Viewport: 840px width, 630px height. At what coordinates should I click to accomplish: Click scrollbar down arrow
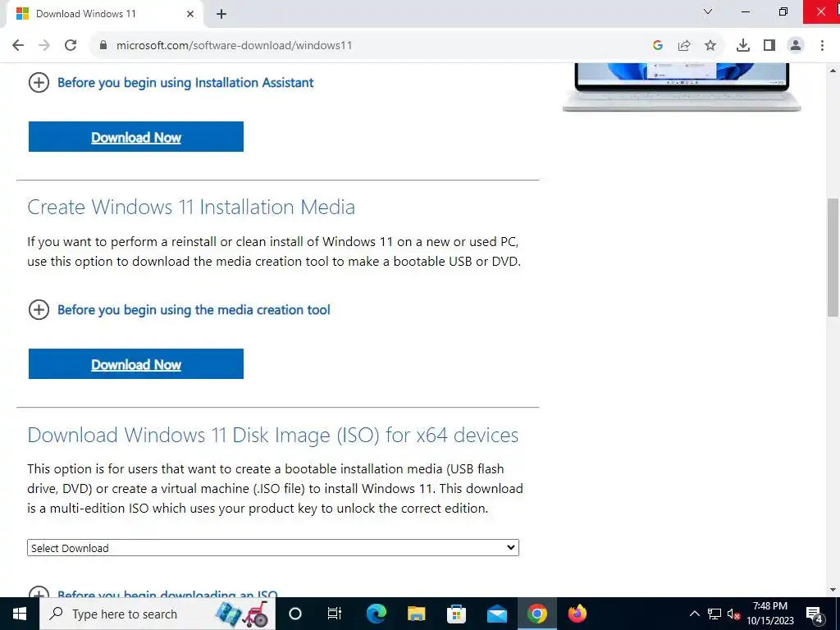tap(833, 590)
